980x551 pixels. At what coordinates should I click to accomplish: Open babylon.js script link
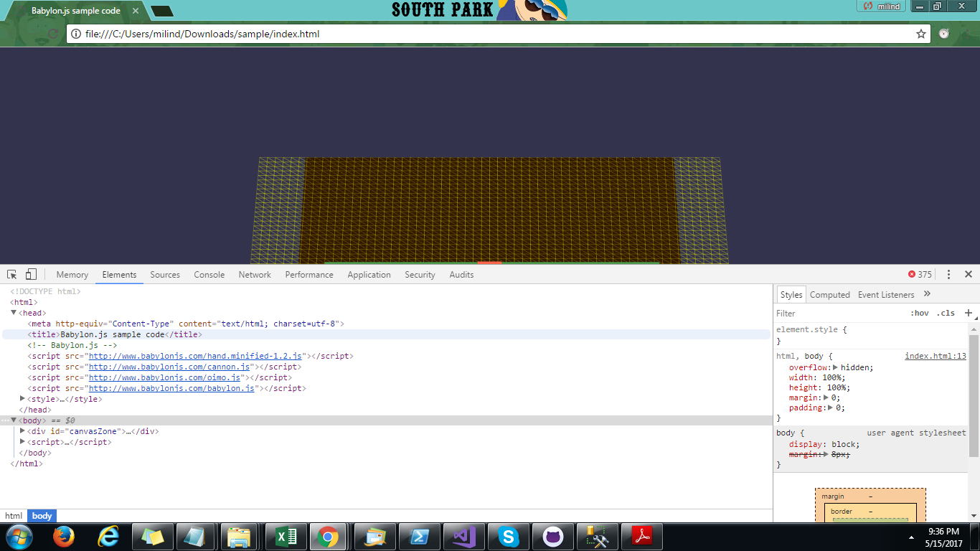[x=171, y=388]
